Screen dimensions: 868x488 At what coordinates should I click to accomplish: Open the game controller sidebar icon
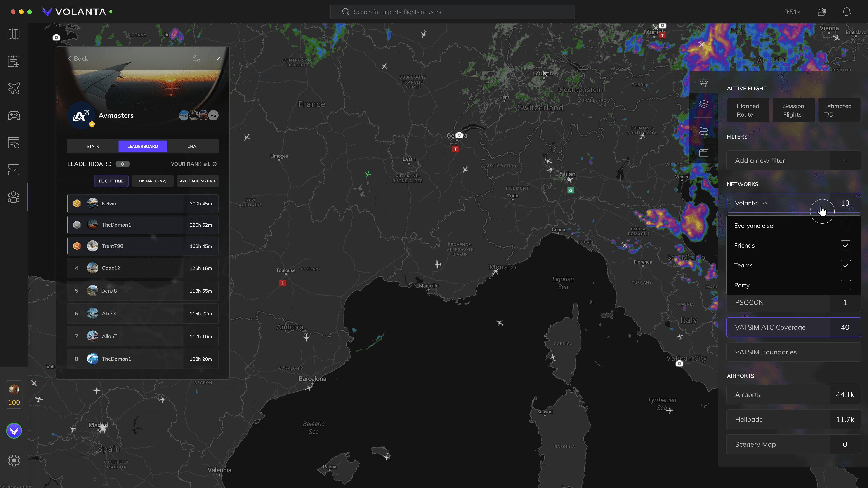click(x=14, y=115)
